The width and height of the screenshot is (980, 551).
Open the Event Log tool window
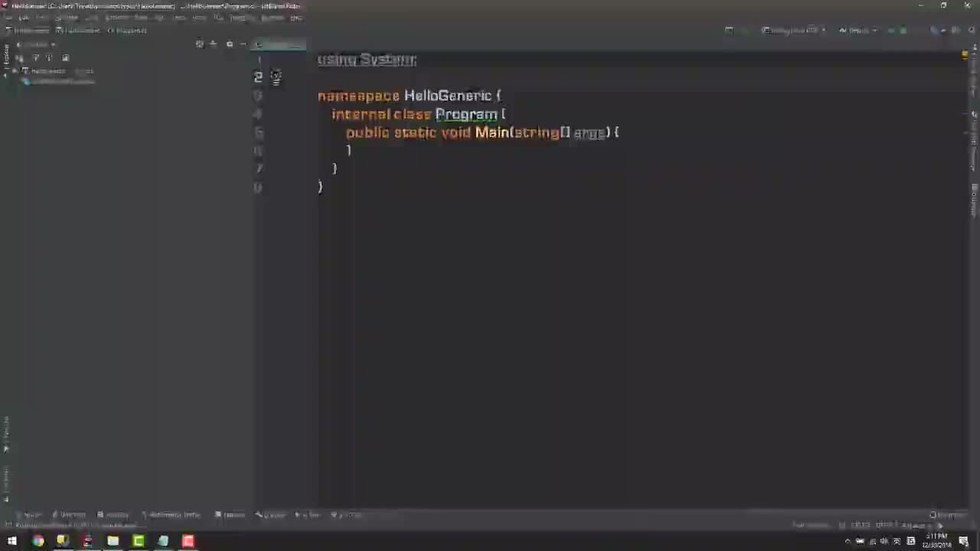[x=947, y=515]
